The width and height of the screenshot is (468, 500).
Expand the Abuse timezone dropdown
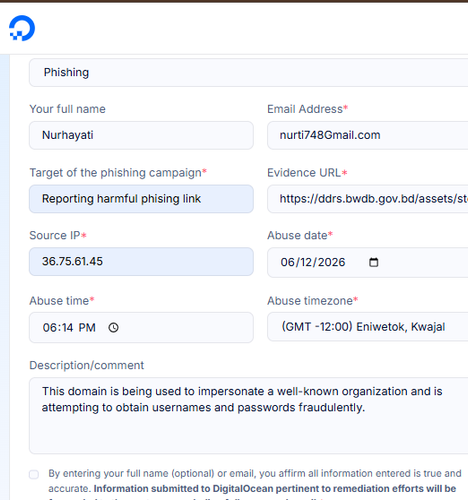coord(368,327)
